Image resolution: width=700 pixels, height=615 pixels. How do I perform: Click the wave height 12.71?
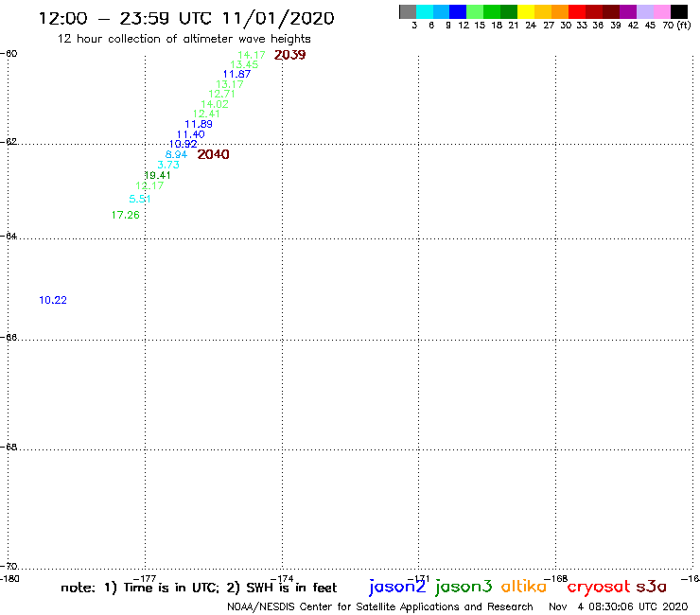pos(222,94)
